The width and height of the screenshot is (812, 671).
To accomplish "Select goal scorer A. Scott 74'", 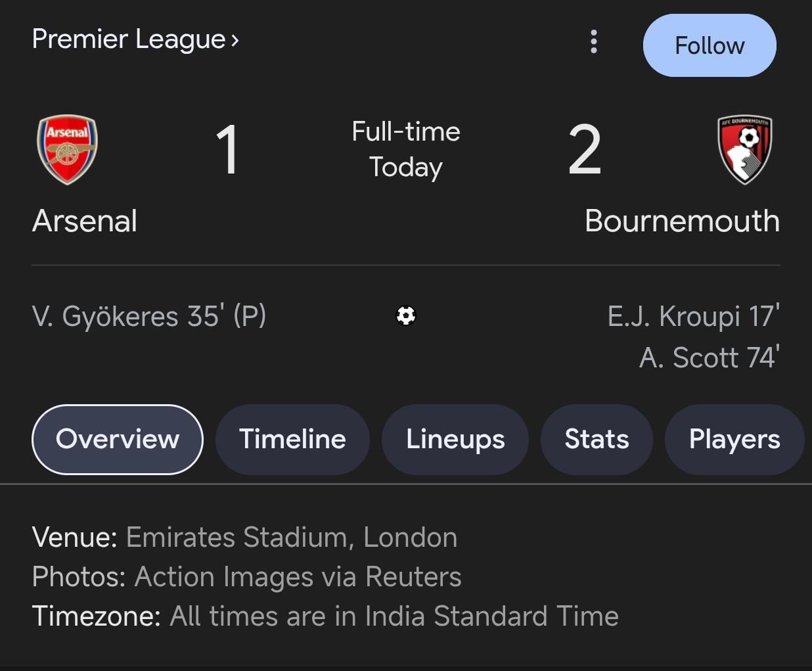I will coord(709,358).
